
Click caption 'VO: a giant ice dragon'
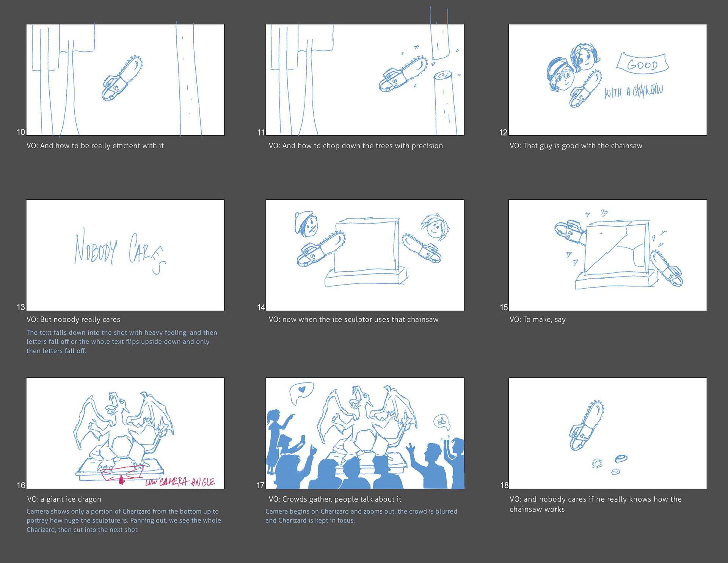64,499
